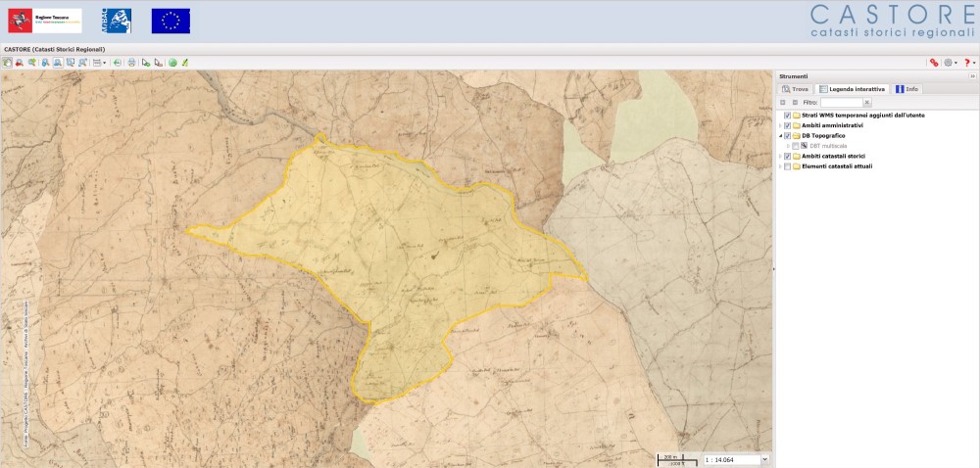
Task: Click the red zoom-out magnifier tool
Action: pos(20,63)
